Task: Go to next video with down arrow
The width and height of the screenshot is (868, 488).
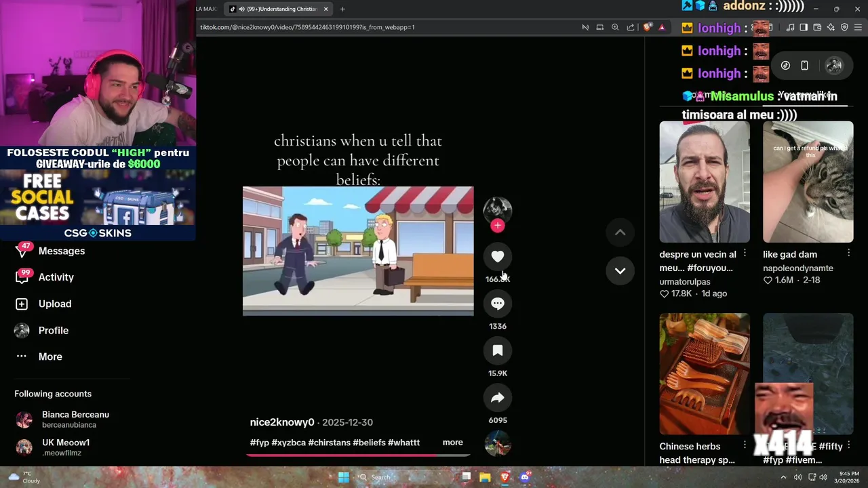Action: (x=620, y=270)
